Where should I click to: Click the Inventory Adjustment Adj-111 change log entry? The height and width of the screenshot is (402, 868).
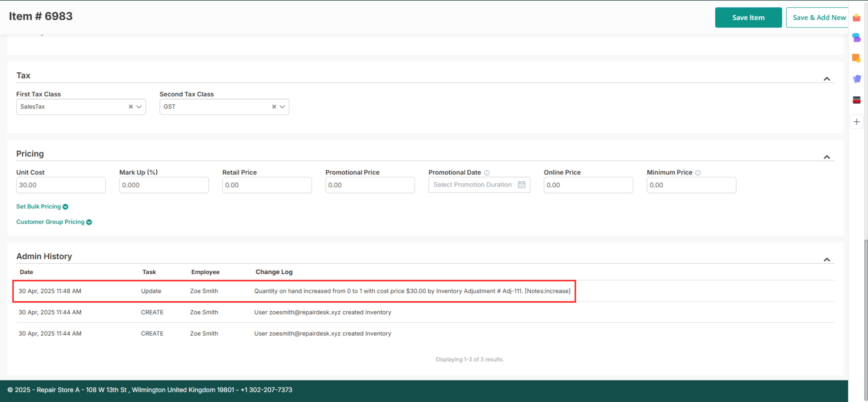[x=412, y=291]
